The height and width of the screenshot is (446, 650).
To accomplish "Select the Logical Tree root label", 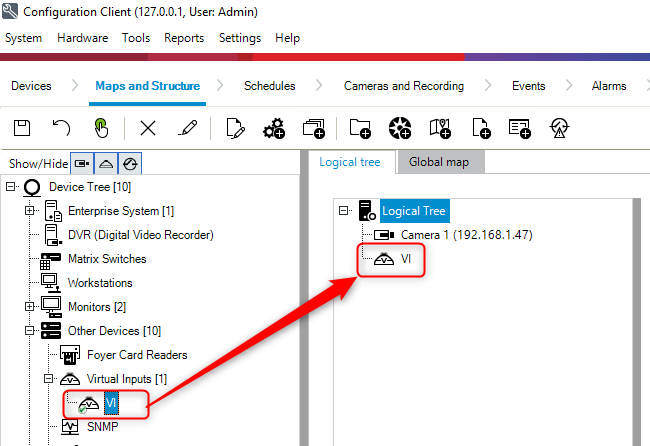I will tap(414, 211).
